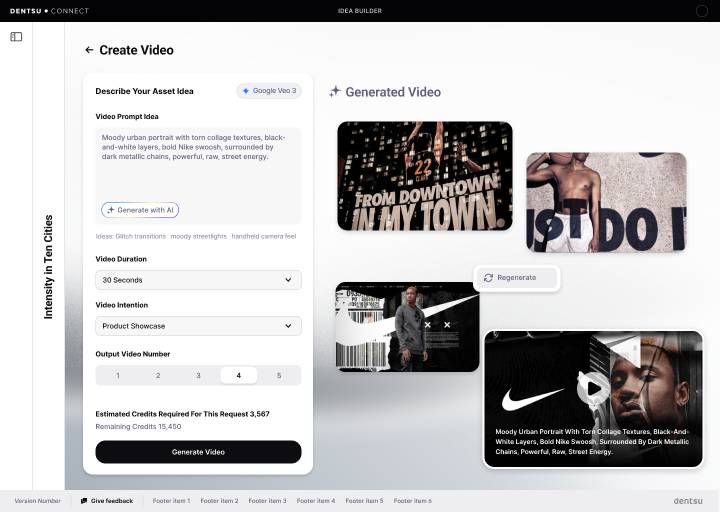Click the Remaining Credits 15,450 text
The height and width of the screenshot is (512, 720).
[x=138, y=427]
